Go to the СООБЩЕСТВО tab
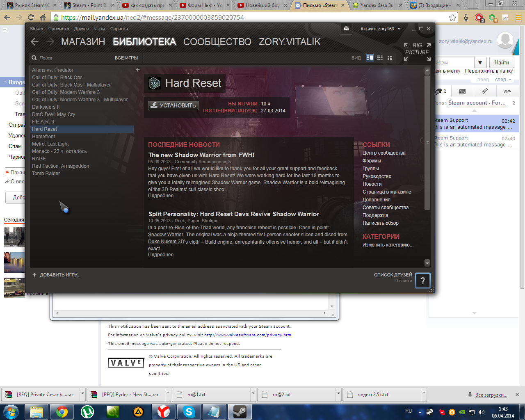Viewport: 525px width, 420px height. click(217, 42)
